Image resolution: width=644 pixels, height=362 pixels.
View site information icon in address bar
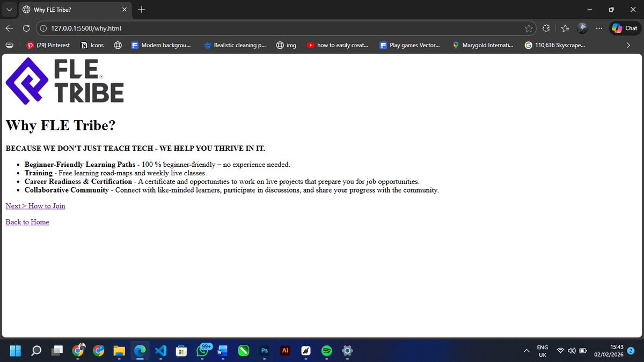[x=44, y=28]
